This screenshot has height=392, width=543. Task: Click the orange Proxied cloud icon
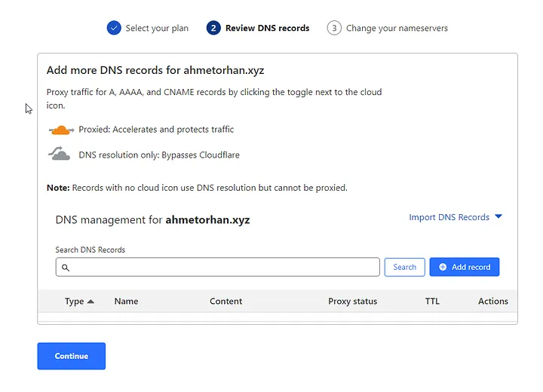pos(60,130)
